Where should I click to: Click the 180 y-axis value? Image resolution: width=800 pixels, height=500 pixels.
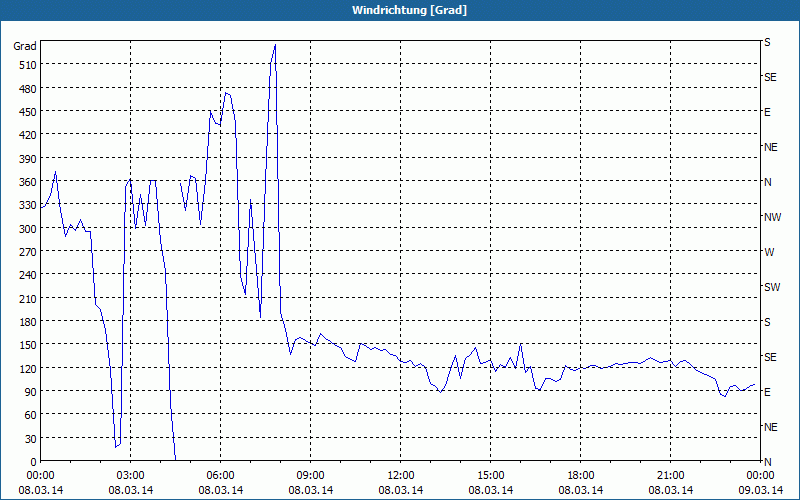coord(27,321)
